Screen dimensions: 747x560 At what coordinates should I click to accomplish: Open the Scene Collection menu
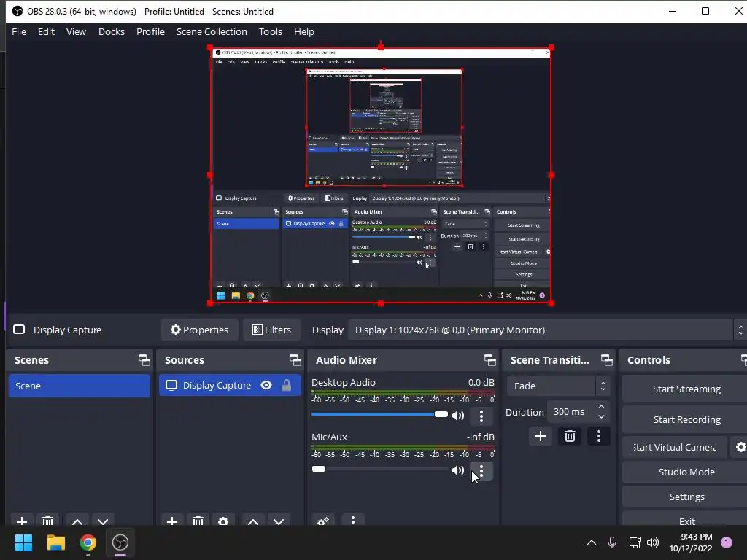[212, 31]
